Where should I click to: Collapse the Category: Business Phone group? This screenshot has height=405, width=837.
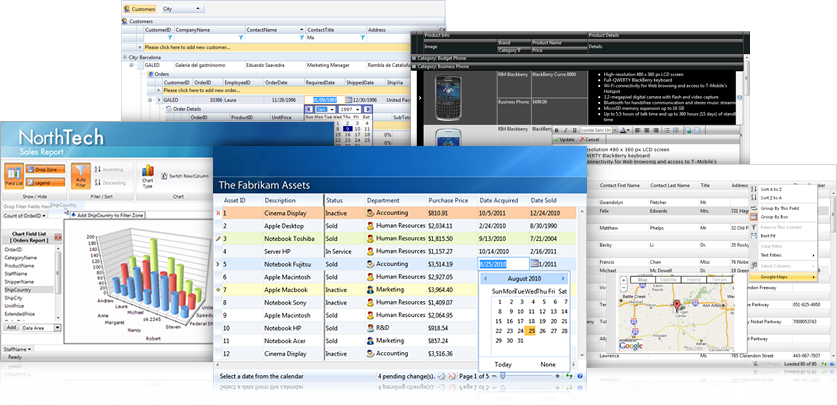tap(414, 67)
